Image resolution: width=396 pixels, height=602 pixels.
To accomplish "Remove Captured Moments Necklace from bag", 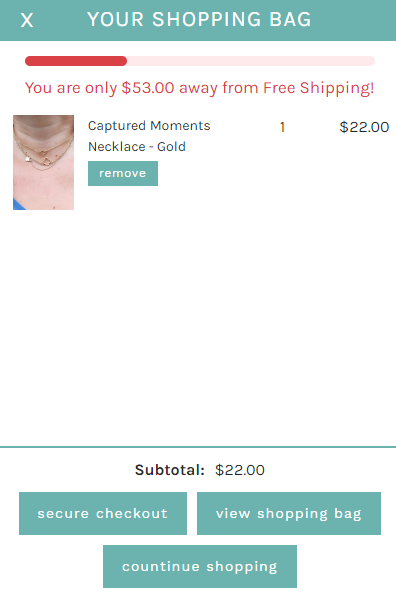I will coord(123,174).
